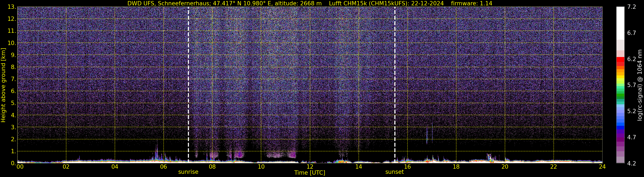This screenshot has height=177, width=644.
Task: Click the colorbar value 5.7
Action: click(632, 85)
